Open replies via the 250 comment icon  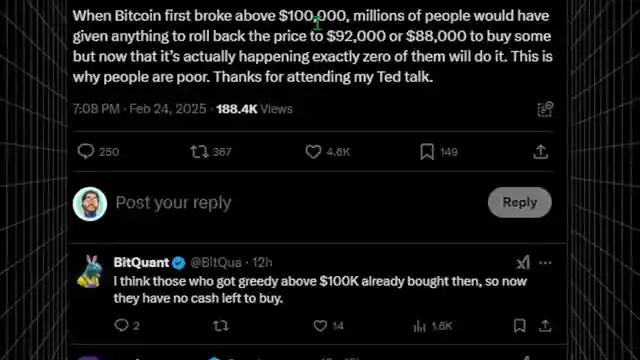point(86,151)
